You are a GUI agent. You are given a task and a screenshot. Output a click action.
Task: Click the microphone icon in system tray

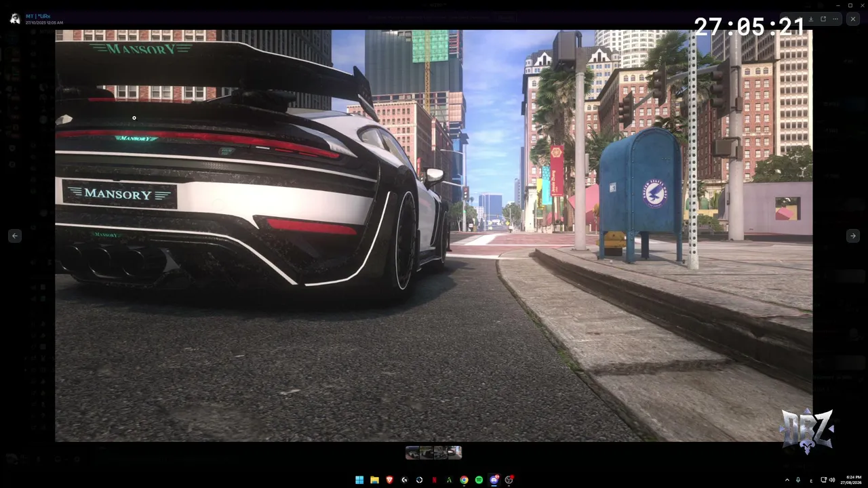[x=798, y=480]
